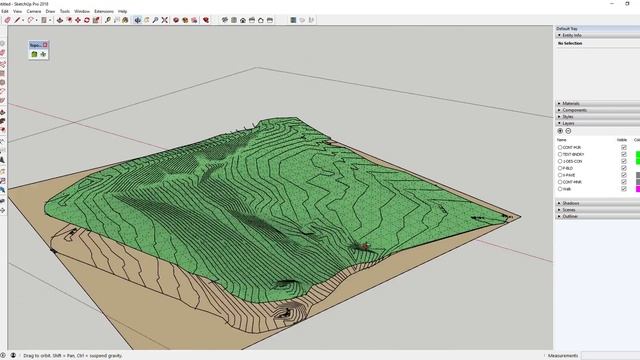Toggle visibility of V-PAVE layer

coord(624,175)
